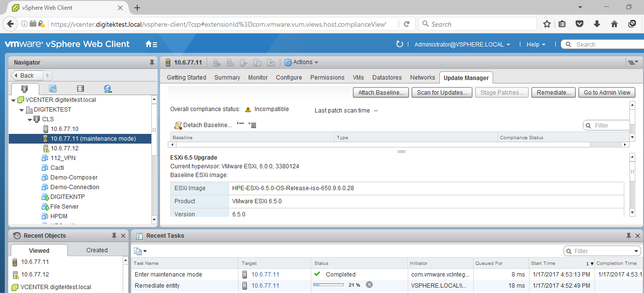
Task: Select the Demo-Connection virtual machine
Action: click(75, 187)
